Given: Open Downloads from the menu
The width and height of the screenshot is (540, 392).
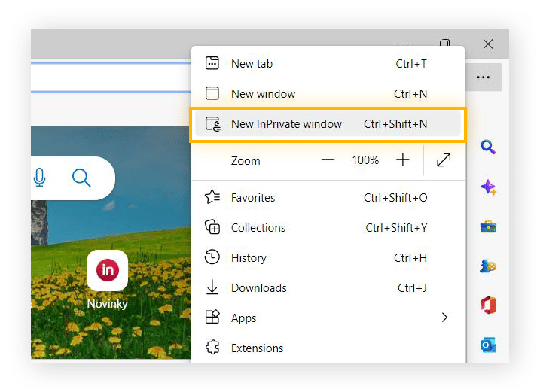Looking at the screenshot, I should [258, 288].
